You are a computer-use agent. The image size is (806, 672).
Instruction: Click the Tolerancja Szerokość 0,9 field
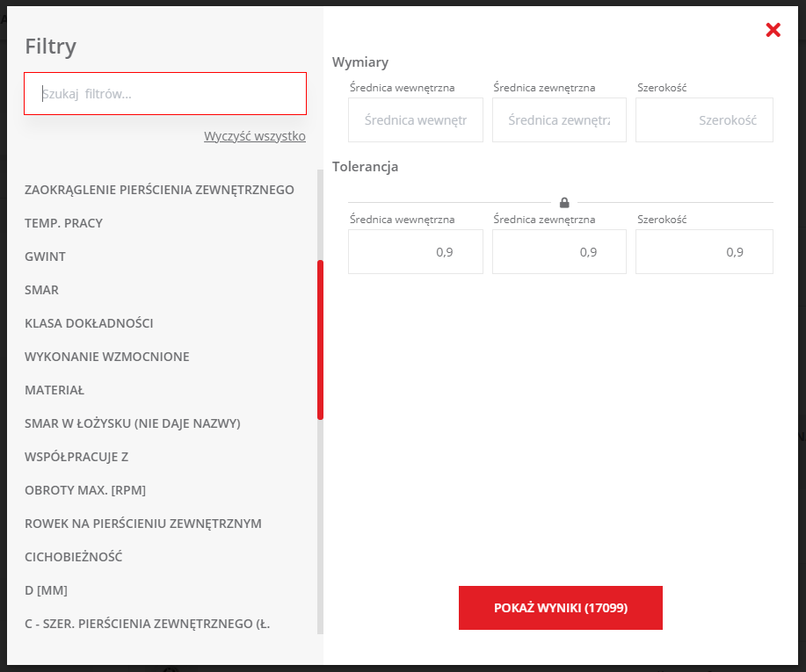(x=704, y=252)
